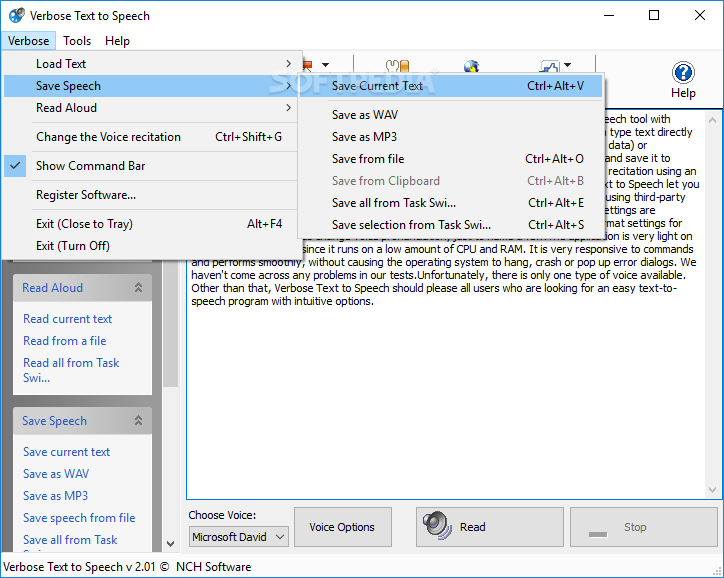Click the Stop button
The height and width of the screenshot is (578, 724).
(x=643, y=527)
